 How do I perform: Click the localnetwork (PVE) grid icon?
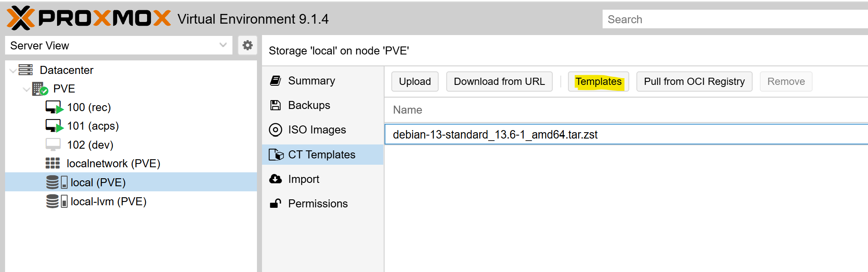[52, 163]
